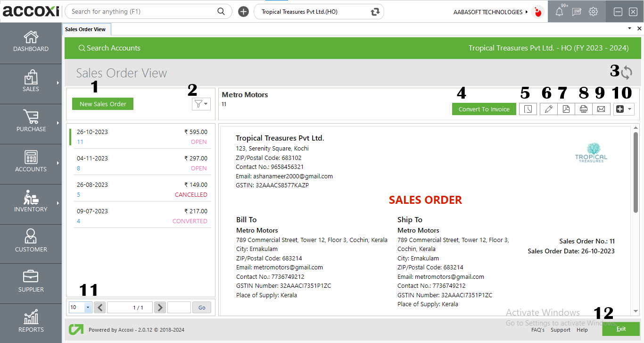View order history via clock icon
The height and width of the screenshot is (343, 644).
[x=528, y=109]
